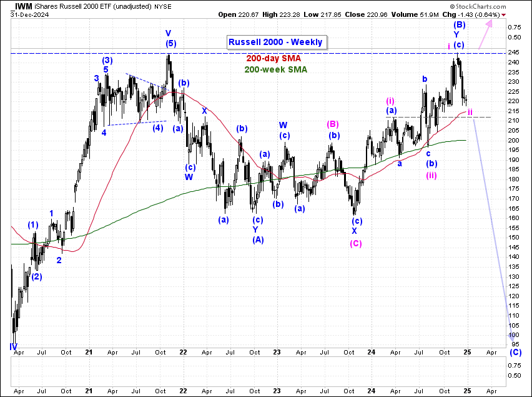Click the magenta '(ii)' wave label

[x=431, y=175]
